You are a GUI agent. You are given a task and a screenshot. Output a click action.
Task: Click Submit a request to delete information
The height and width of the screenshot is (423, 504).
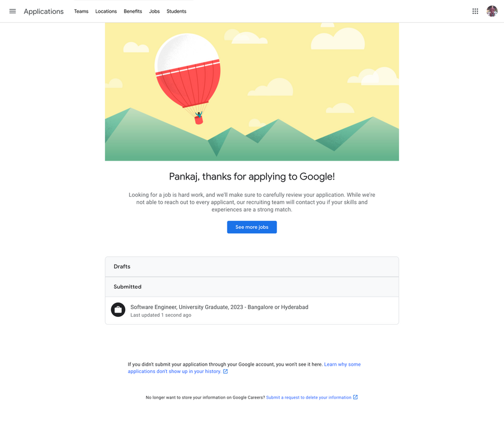click(x=309, y=397)
